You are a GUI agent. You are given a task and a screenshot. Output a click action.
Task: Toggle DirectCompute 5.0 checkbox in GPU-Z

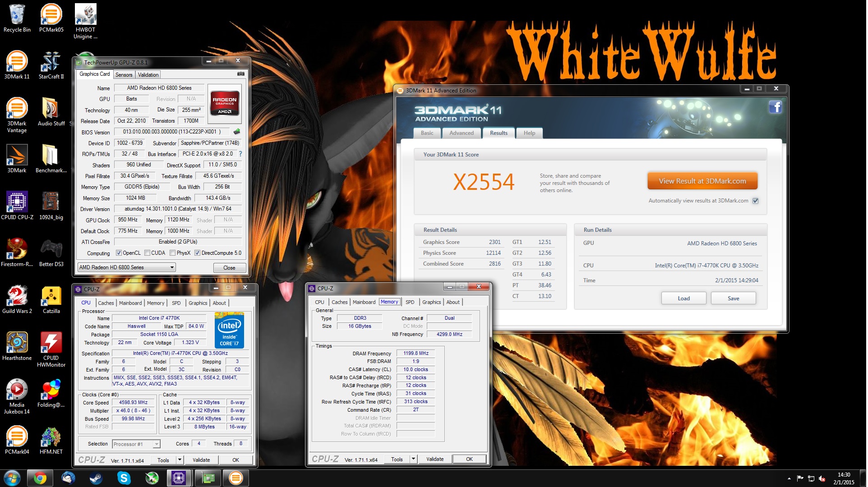(197, 253)
